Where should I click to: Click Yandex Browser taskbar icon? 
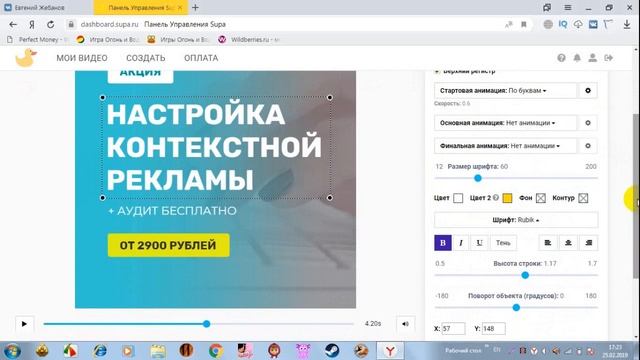click(390, 351)
